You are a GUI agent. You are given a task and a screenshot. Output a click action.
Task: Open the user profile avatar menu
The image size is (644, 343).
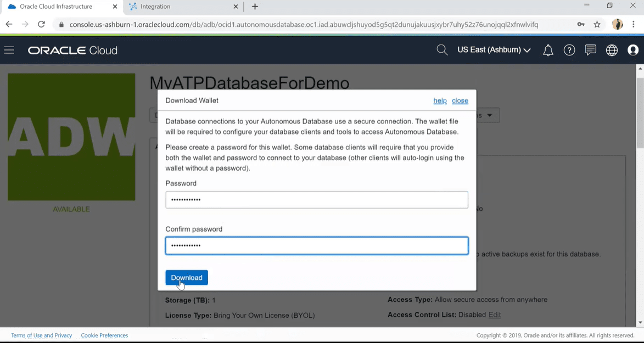pos(633,50)
